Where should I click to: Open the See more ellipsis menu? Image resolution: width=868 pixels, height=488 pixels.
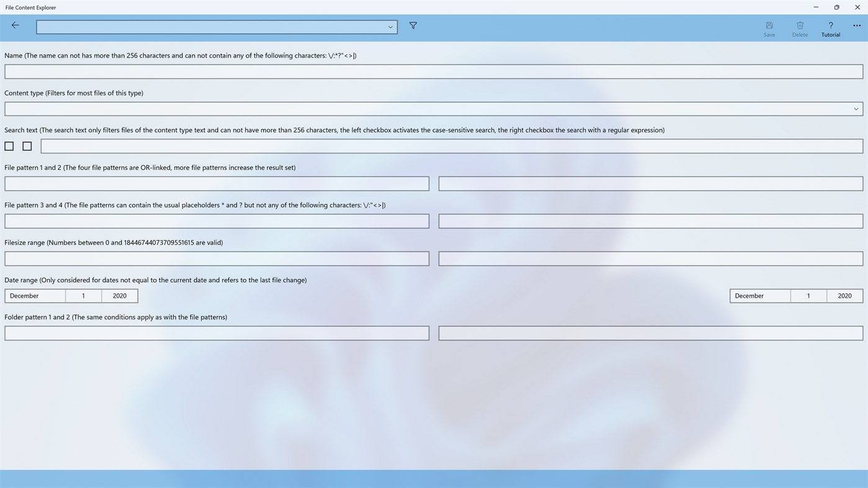click(x=857, y=25)
